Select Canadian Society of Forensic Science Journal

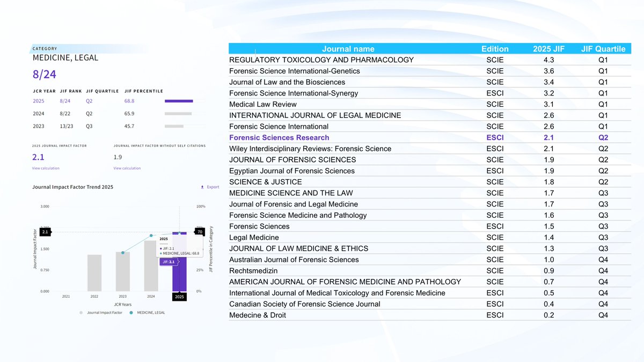click(430, 304)
